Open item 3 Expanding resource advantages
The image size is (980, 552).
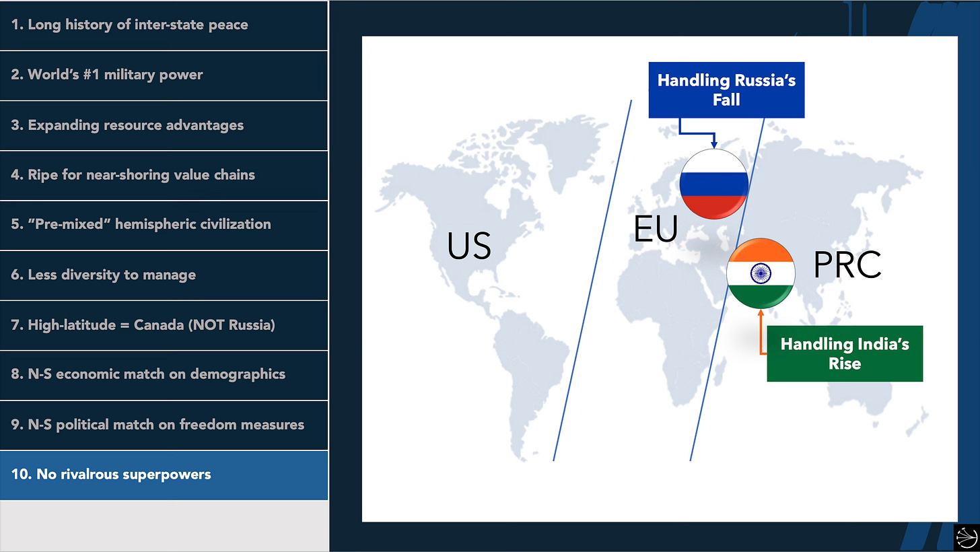coord(164,125)
